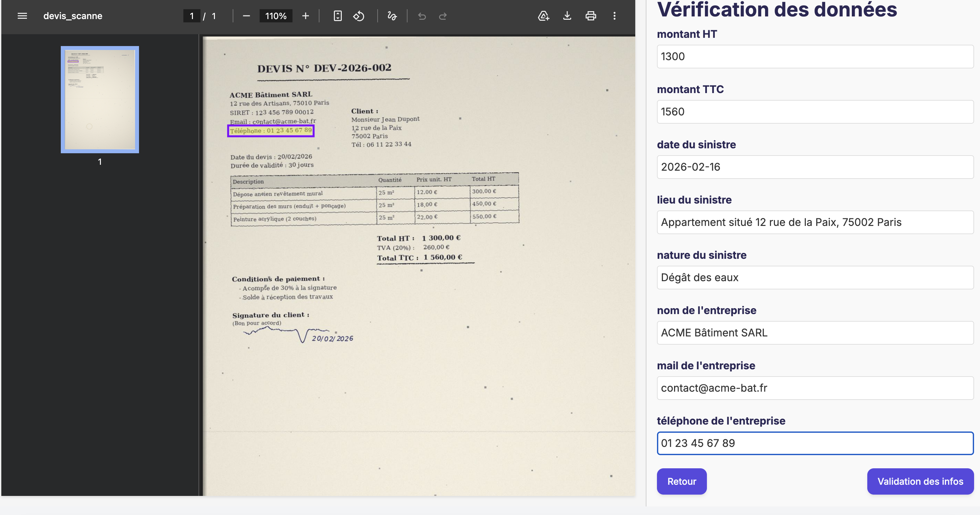This screenshot has width=980, height=515.
Task: Click the undo arrow icon
Action: coord(422,16)
